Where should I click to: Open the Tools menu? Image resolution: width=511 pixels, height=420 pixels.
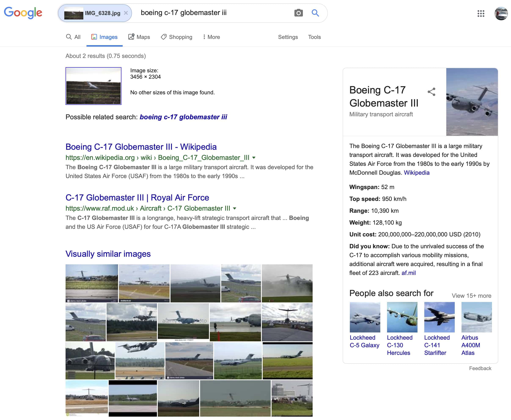click(x=314, y=37)
